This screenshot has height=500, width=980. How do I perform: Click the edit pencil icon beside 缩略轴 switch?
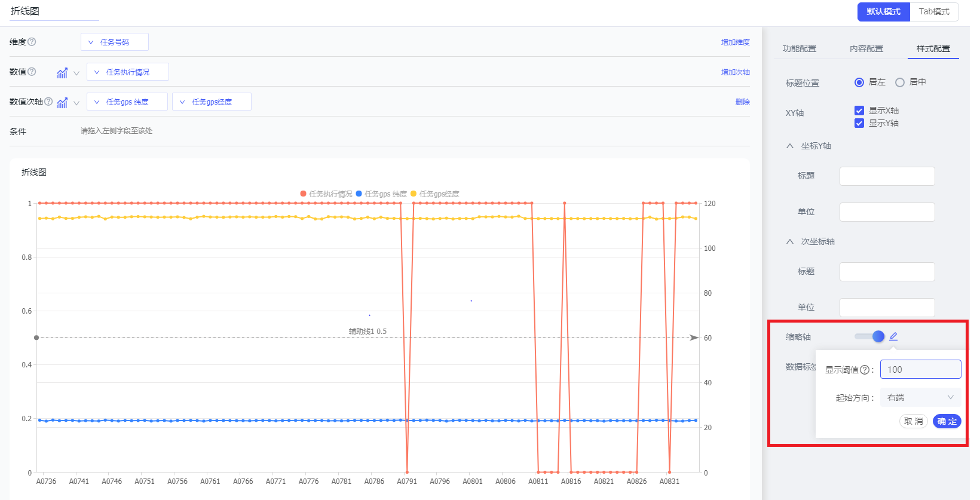click(x=893, y=337)
